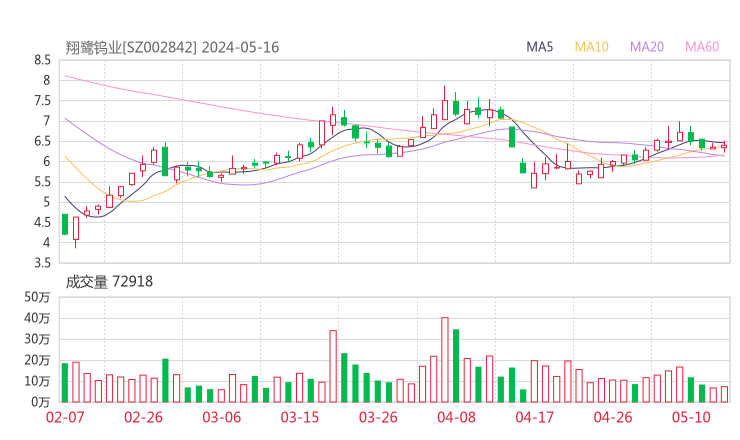Click the 03-26 date axis label
Screen dimensions: 740x440
tap(378, 417)
